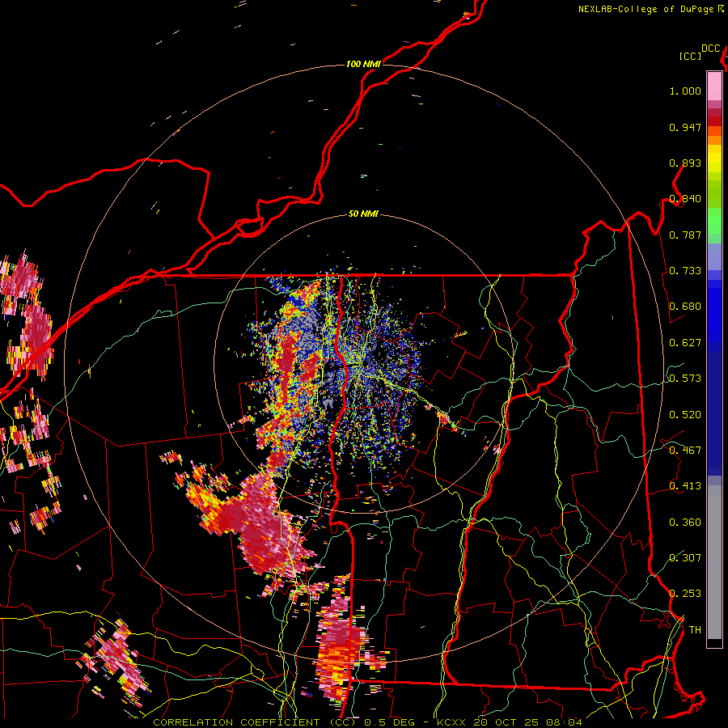Screen dimensions: 728x728
Task: Click the bright green color bar segment
Action: click(x=714, y=221)
